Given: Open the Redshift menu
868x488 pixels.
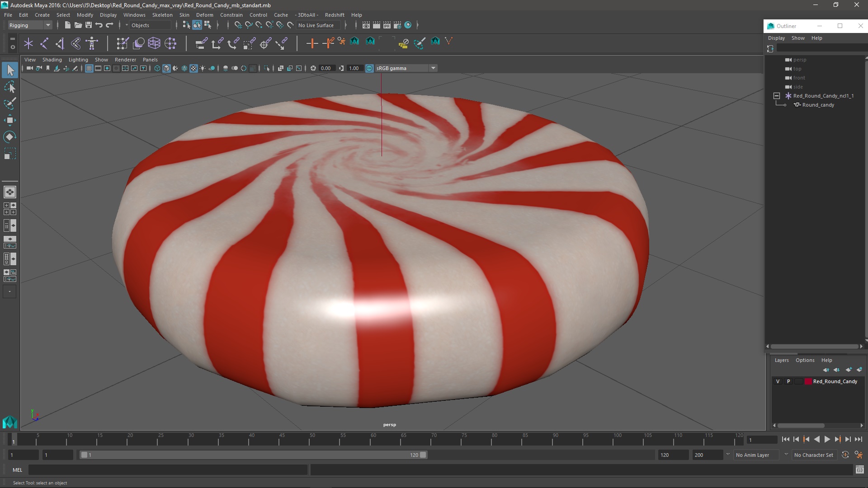Looking at the screenshot, I should (335, 15).
